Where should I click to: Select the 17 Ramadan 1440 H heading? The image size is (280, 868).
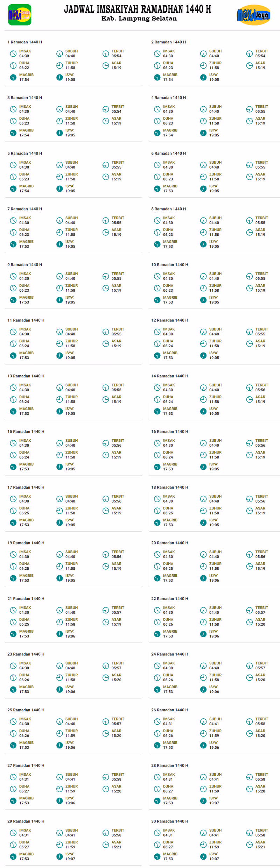pos(26,487)
